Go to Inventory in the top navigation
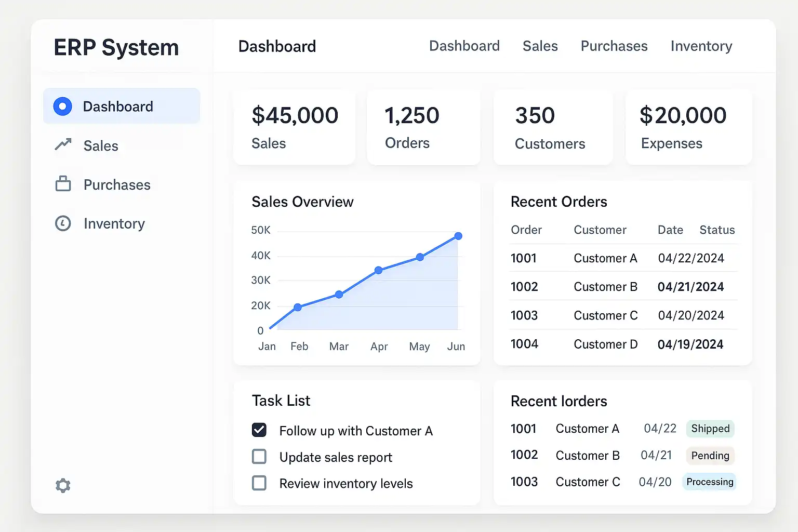Screen dimensions: 798x532 coord(701,46)
